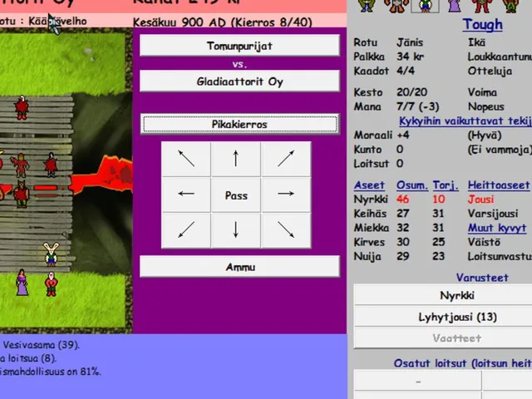
Task: Target the lone red white-headed enemy on the upper planks
Action: tap(22, 107)
